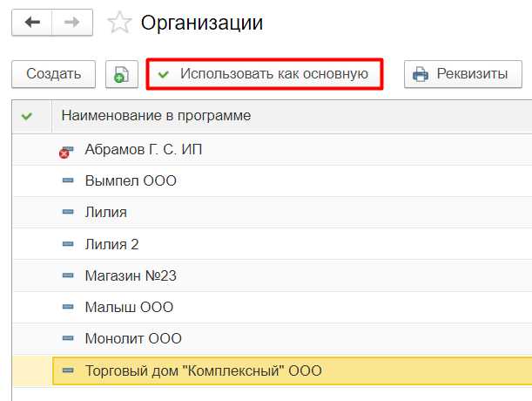Viewport: 532px width, 401px height.
Task: Click the item icon beside Вымпел ООО
Action: [68, 180]
